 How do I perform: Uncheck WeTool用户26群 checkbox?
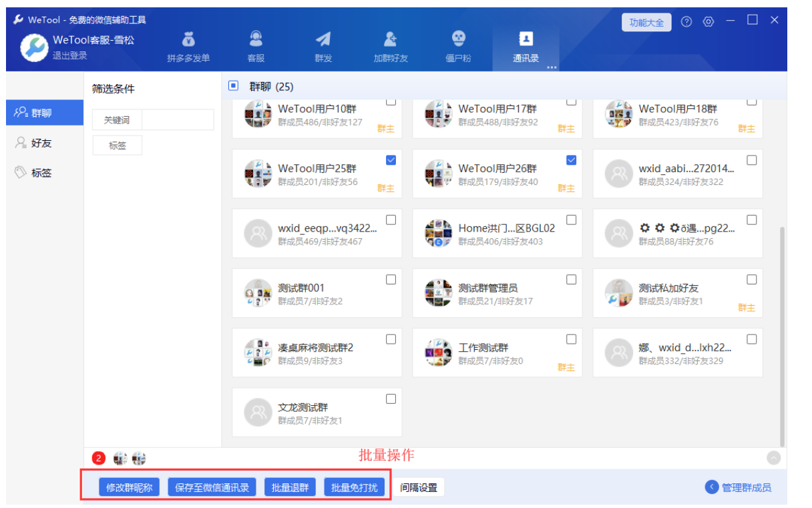[x=571, y=160]
